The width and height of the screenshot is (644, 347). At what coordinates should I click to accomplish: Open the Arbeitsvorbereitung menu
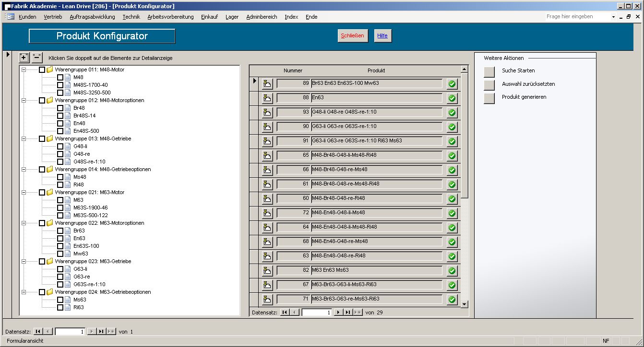coord(170,17)
